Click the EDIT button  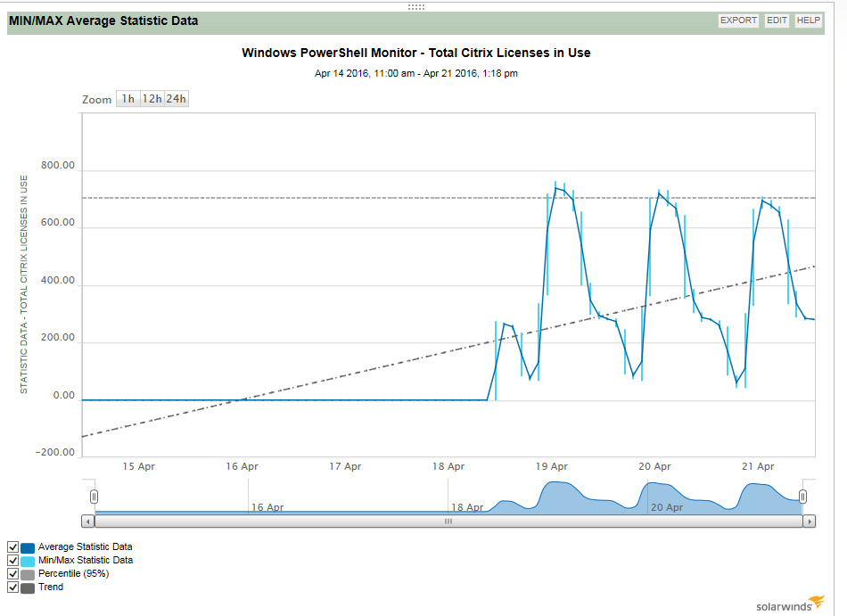777,21
